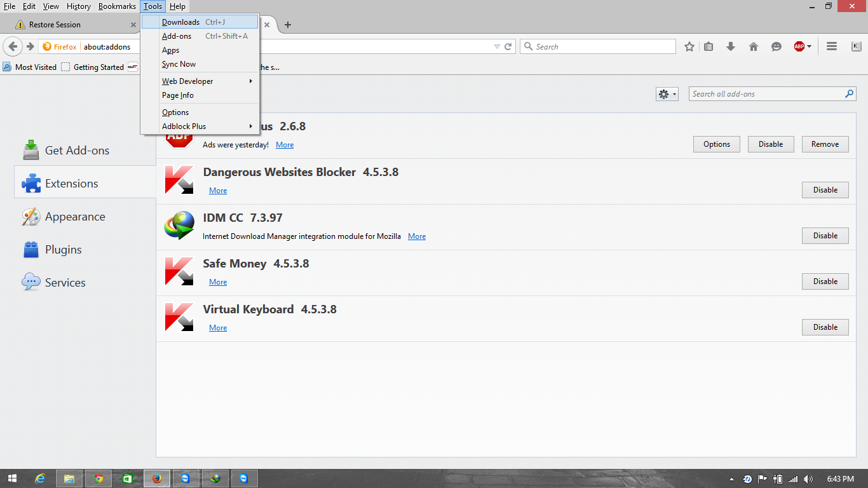Click the IDM CC extension globe icon
Image resolution: width=868 pixels, height=488 pixels.
click(x=179, y=226)
